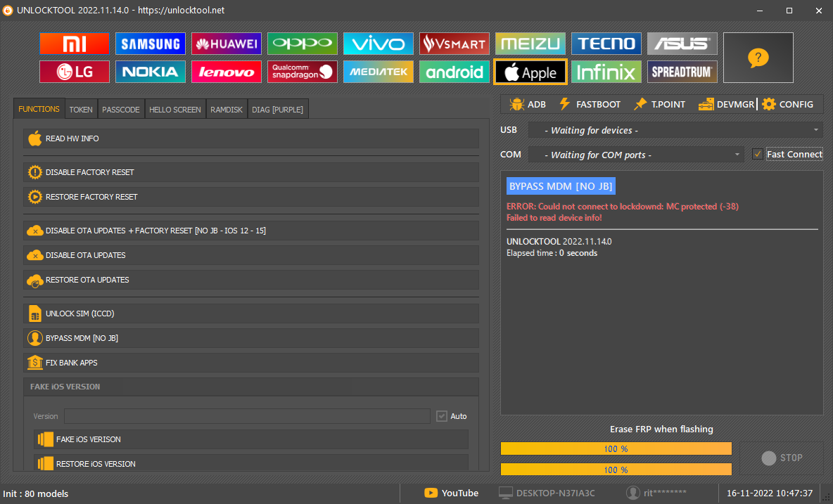Open the CONFIG settings

coord(788,105)
